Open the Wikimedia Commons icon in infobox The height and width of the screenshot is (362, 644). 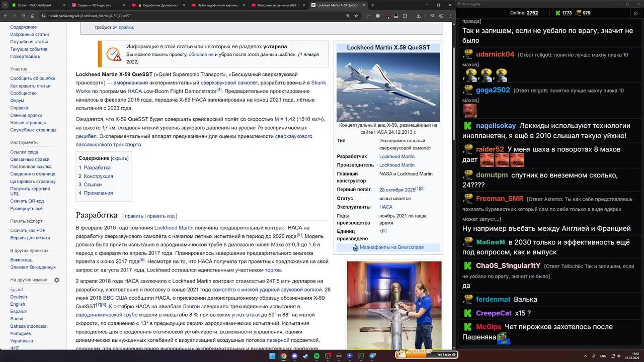356,247
